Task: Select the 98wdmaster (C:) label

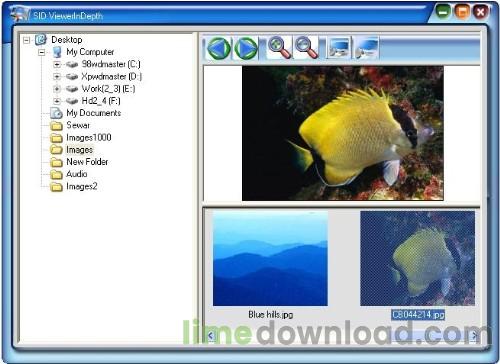Action: (x=111, y=64)
